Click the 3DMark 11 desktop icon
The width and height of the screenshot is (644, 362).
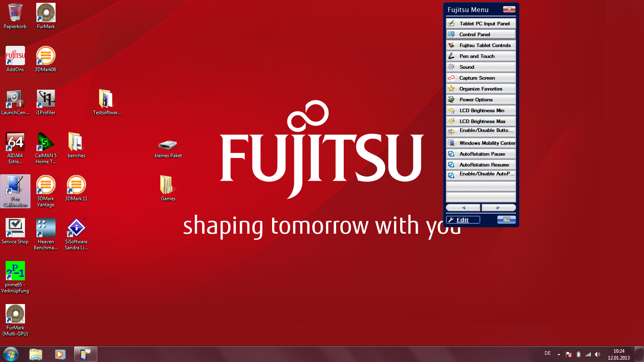click(76, 188)
